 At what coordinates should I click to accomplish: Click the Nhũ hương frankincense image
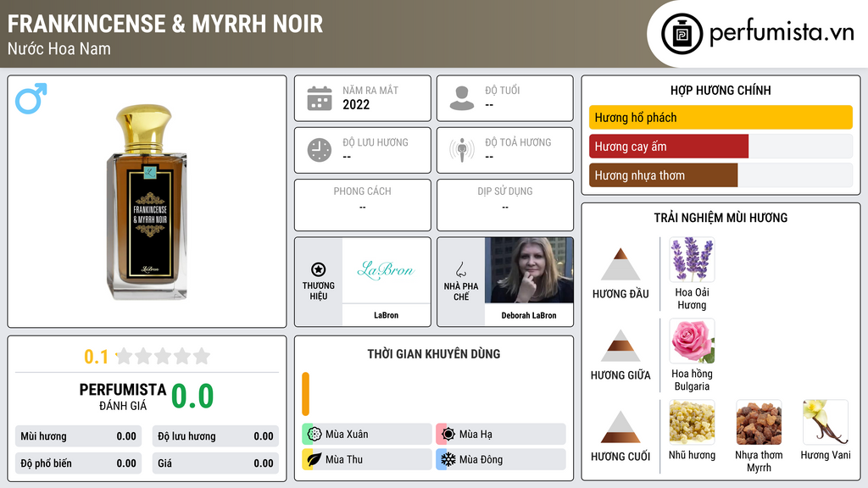tap(692, 422)
